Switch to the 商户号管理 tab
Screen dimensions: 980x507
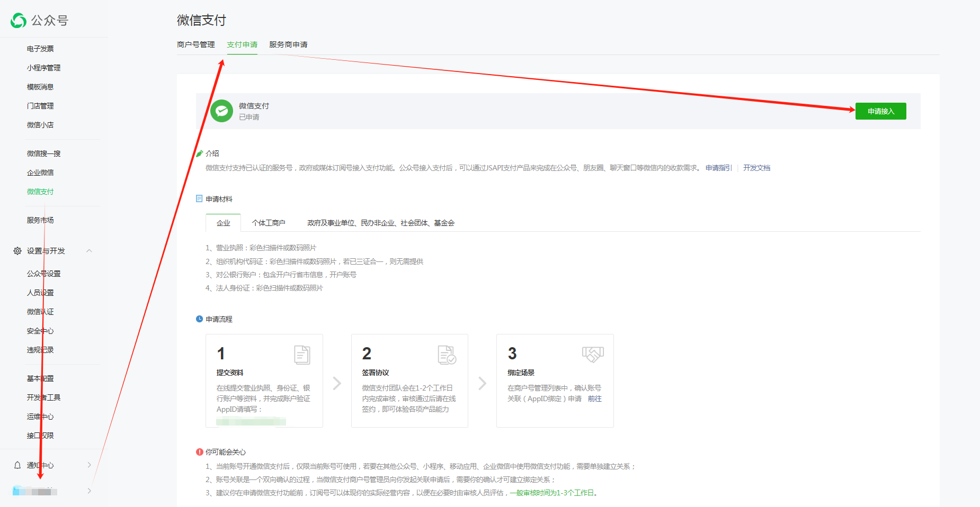pyautogui.click(x=196, y=44)
